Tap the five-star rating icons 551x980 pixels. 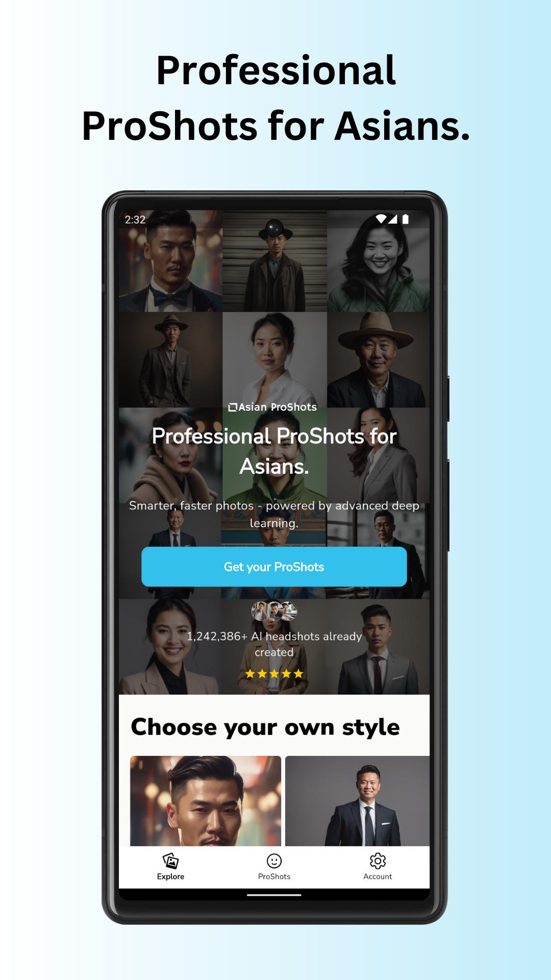click(274, 674)
